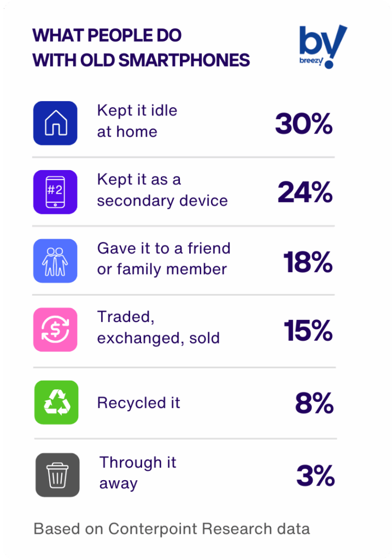Click the 30% figure
Viewport: 392px width, 560px height.
point(304,124)
